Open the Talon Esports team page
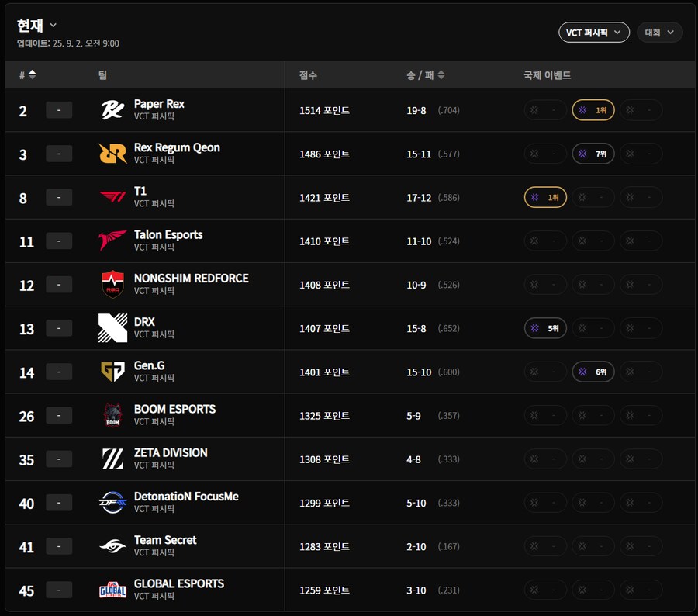This screenshot has height=616, width=698. (168, 235)
